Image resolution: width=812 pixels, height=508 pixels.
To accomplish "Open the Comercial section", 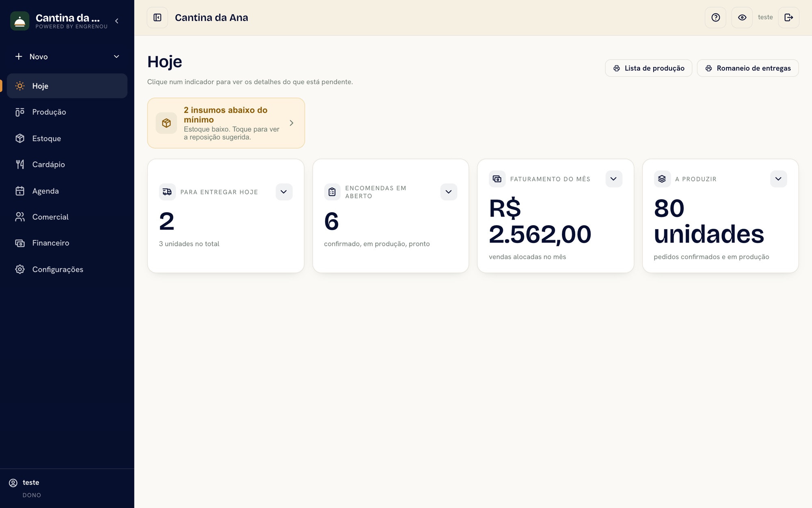I will (67, 217).
